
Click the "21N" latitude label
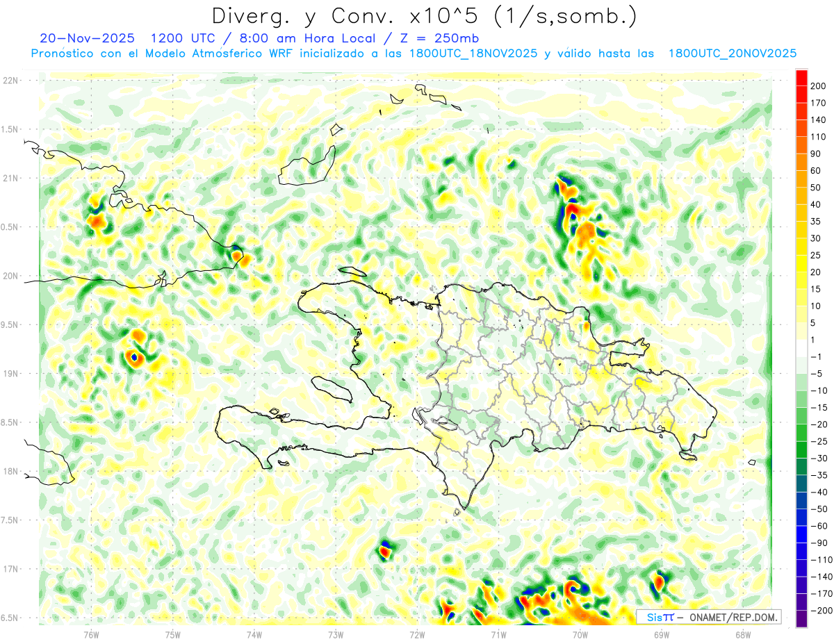coord(10,178)
